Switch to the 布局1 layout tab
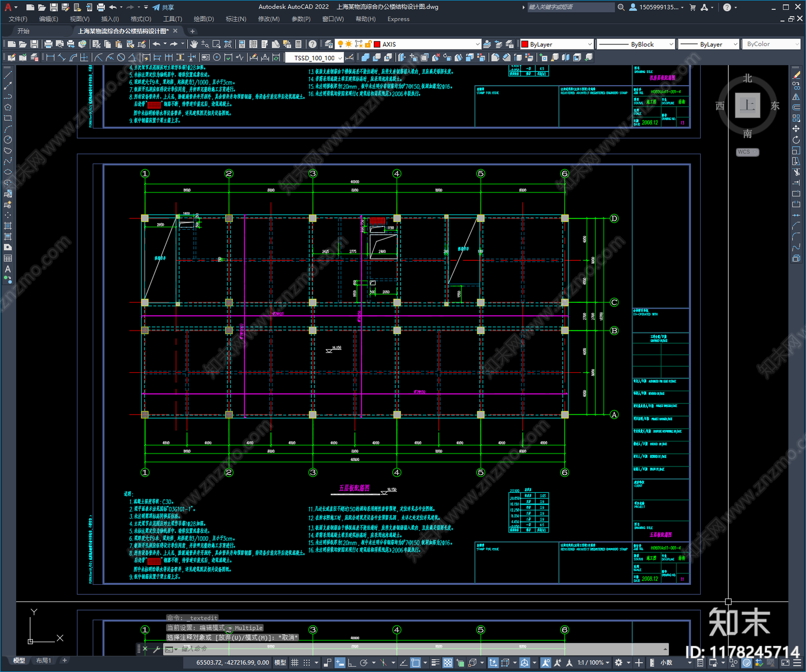806x672 pixels. point(43,660)
